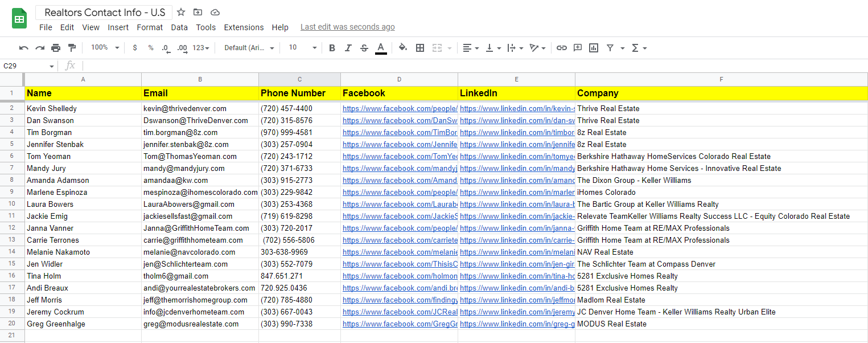Screen dimensions: 868x343
Task: Toggle italic formatting
Action: (348, 48)
